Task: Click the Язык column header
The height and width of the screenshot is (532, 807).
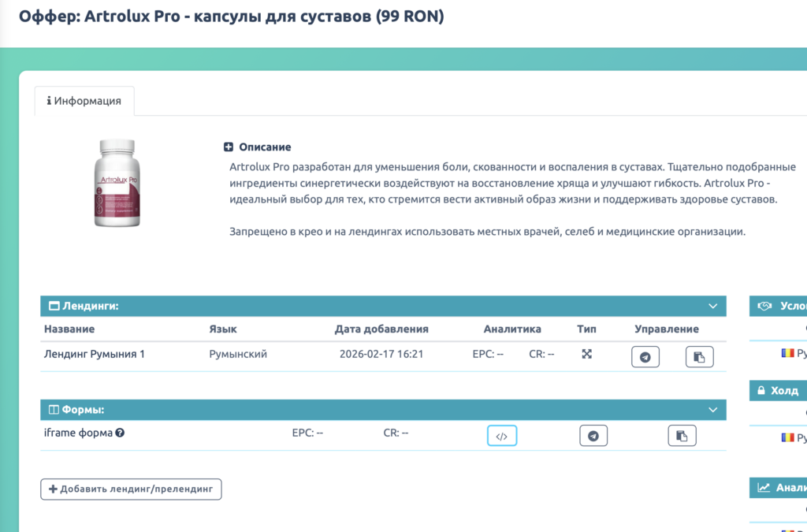Action: coord(223,329)
